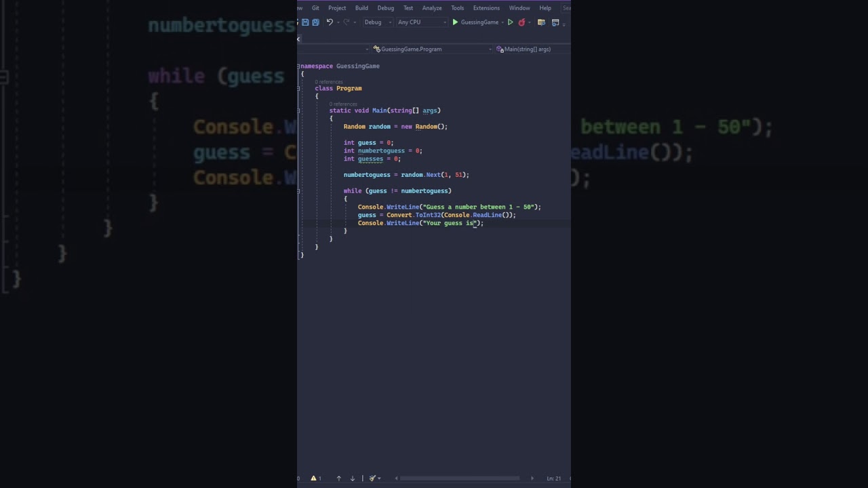
Task: Open the Debug menu
Action: (x=385, y=8)
